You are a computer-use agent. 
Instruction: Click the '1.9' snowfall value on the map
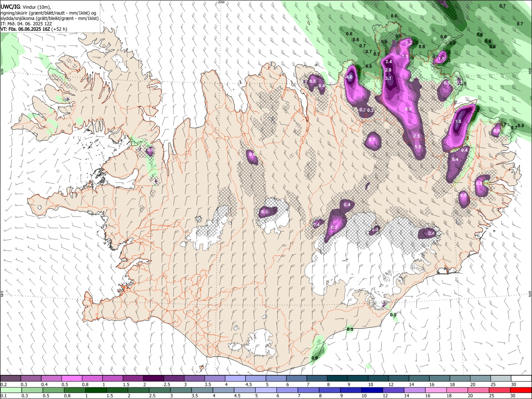(x=441, y=59)
